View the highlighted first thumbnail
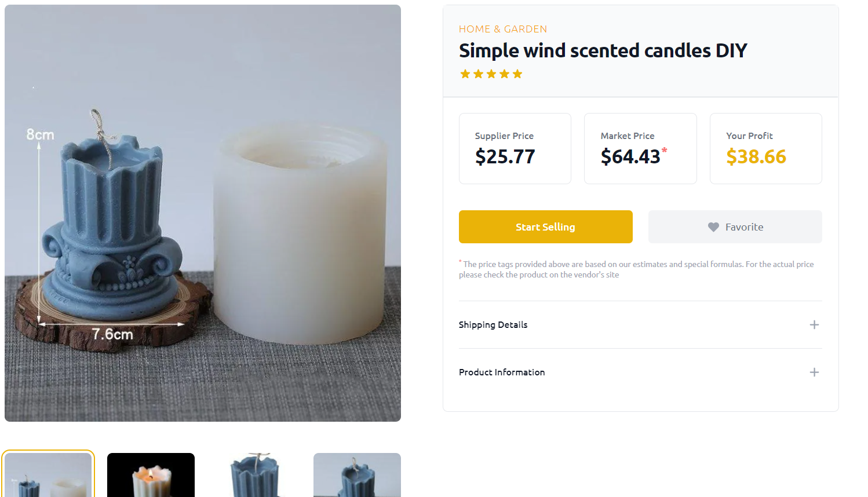868x497 pixels. pyautogui.click(x=48, y=475)
